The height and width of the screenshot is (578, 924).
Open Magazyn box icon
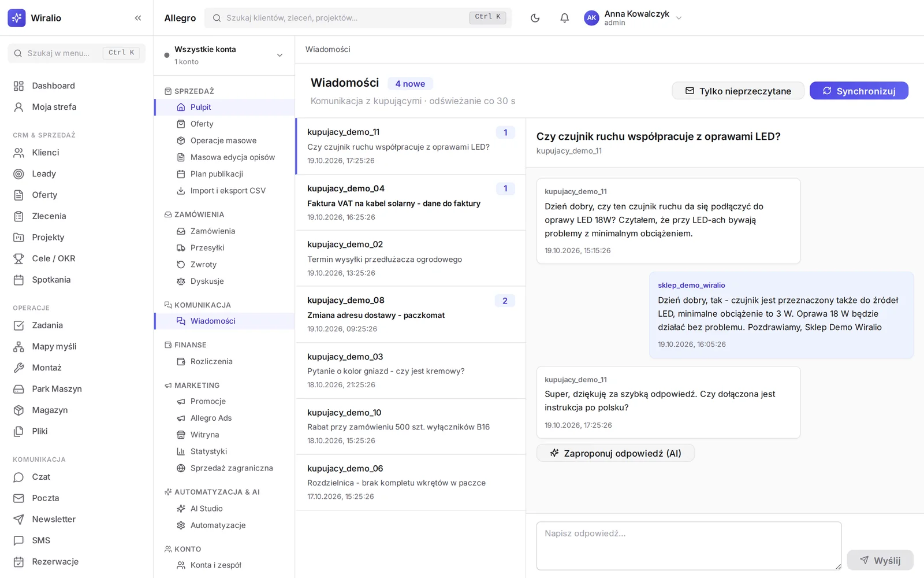18,410
